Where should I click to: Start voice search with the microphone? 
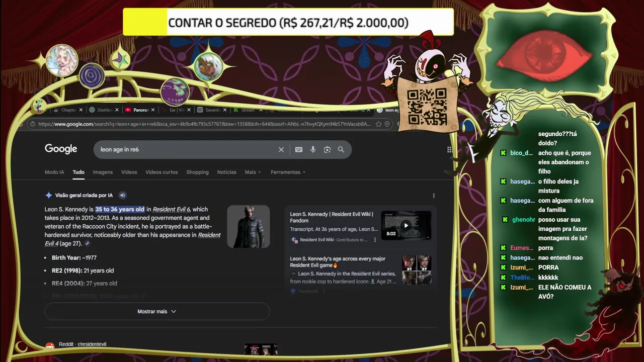click(313, 149)
